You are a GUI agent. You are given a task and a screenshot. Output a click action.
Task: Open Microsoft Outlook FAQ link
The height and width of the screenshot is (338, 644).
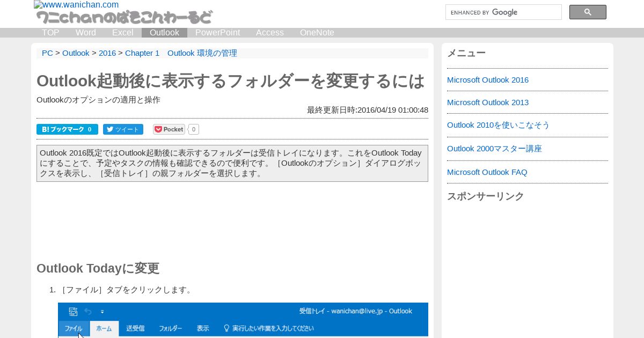tap(487, 172)
